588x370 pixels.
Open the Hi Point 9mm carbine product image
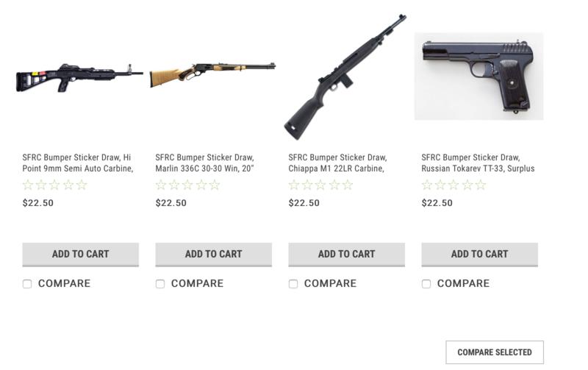pos(79,78)
